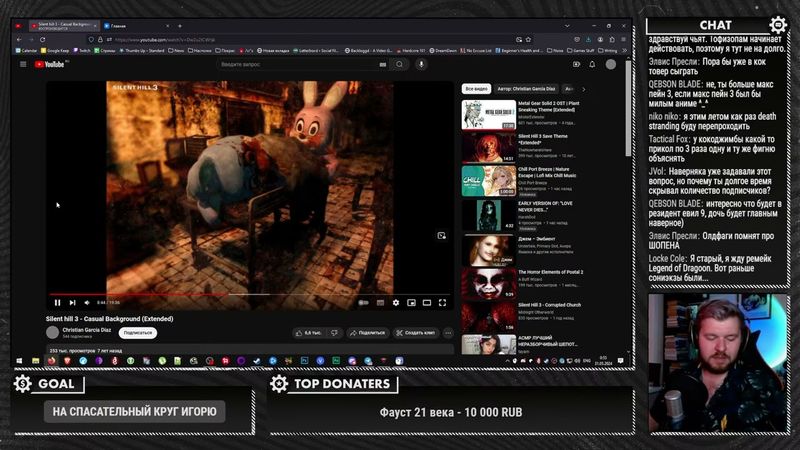
Task: Open browser application hamburger menu
Action: tap(623, 39)
